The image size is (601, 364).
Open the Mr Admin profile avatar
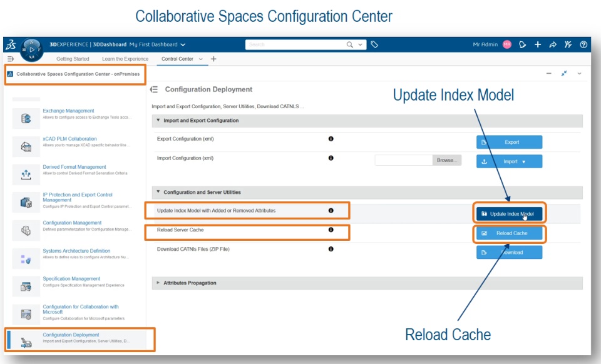tap(506, 45)
